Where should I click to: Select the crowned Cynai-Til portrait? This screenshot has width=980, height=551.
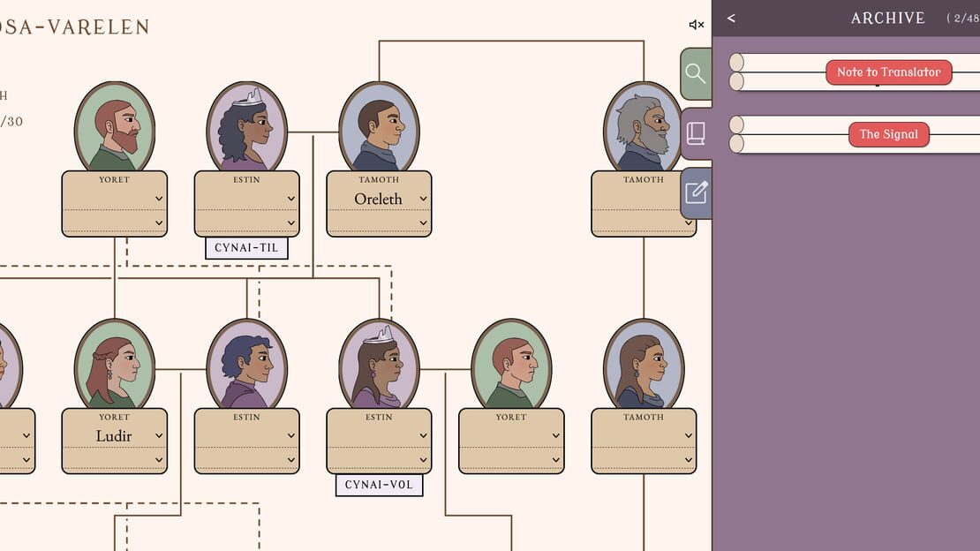pyautogui.click(x=247, y=127)
